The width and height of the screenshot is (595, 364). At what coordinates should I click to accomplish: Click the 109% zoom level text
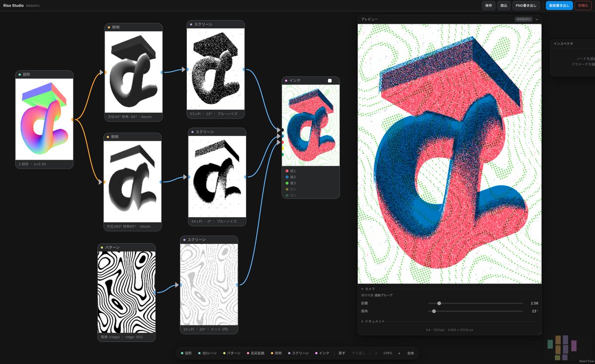tap(388, 353)
